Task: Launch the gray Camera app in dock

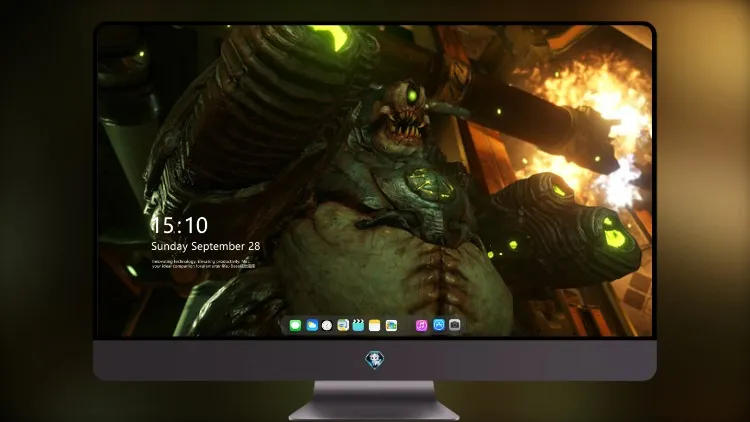Action: click(455, 325)
